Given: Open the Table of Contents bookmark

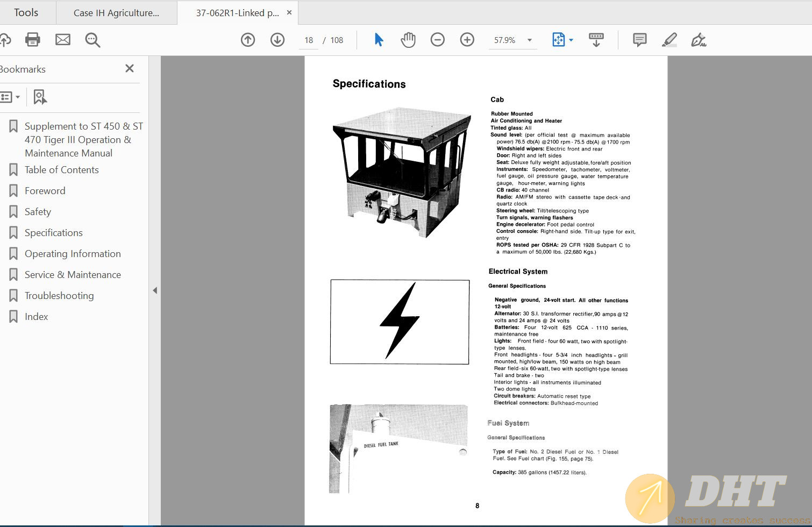Looking at the screenshot, I should pyautogui.click(x=62, y=170).
